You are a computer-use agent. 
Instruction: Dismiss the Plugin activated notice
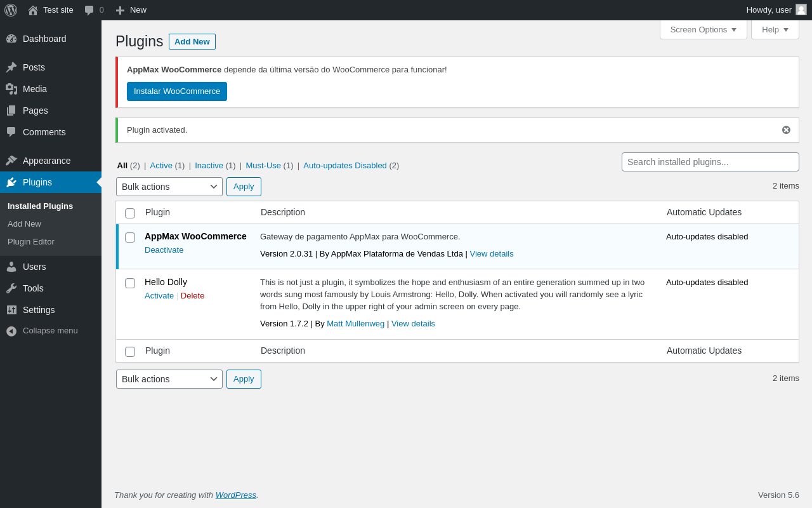pyautogui.click(x=786, y=130)
